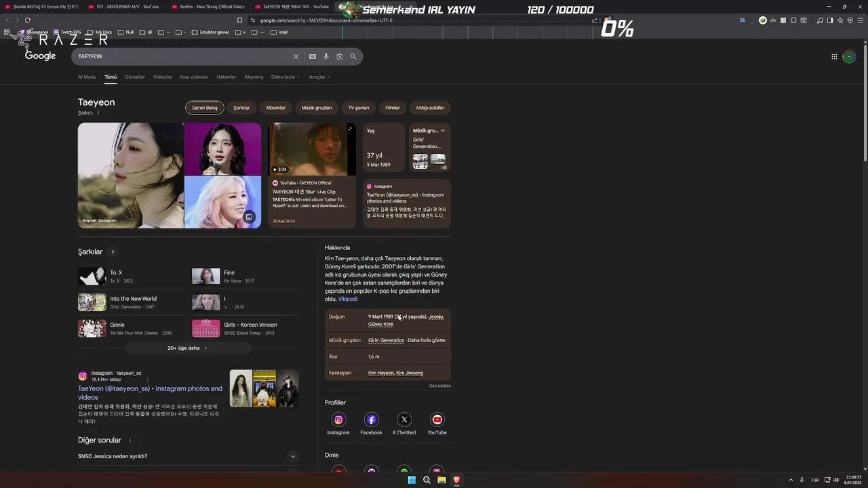868x488 pixels.
Task: Select the Aldığı ödüller chip
Action: point(430,108)
